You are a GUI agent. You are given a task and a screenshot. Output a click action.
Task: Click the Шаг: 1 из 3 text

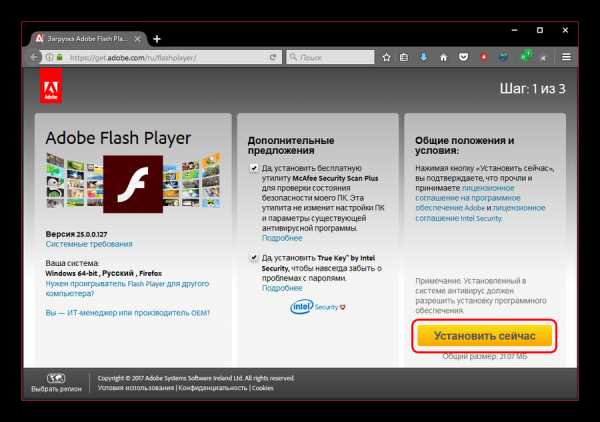(x=532, y=89)
